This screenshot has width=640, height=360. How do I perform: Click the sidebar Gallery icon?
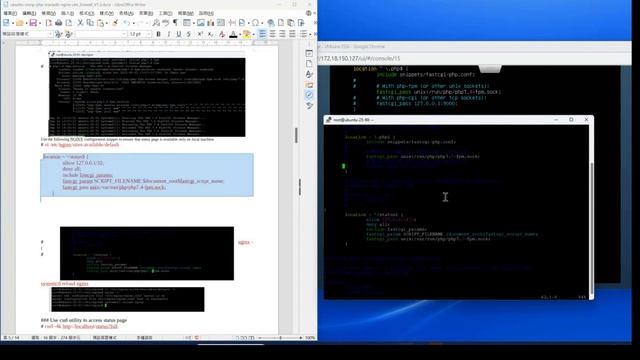[x=309, y=84]
